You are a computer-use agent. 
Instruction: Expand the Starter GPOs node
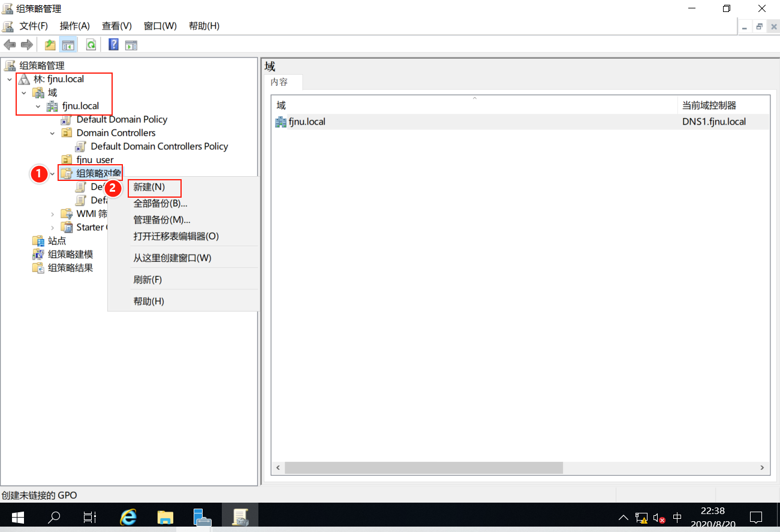coord(52,228)
